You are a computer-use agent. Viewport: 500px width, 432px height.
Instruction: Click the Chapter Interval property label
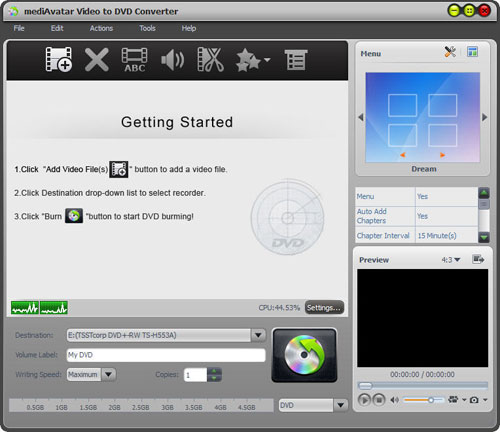tap(383, 236)
